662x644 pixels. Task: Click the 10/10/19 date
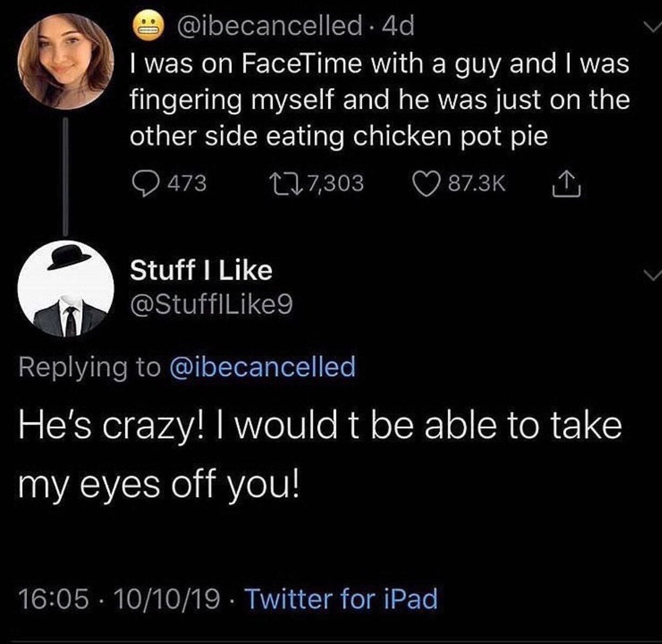tap(166, 598)
